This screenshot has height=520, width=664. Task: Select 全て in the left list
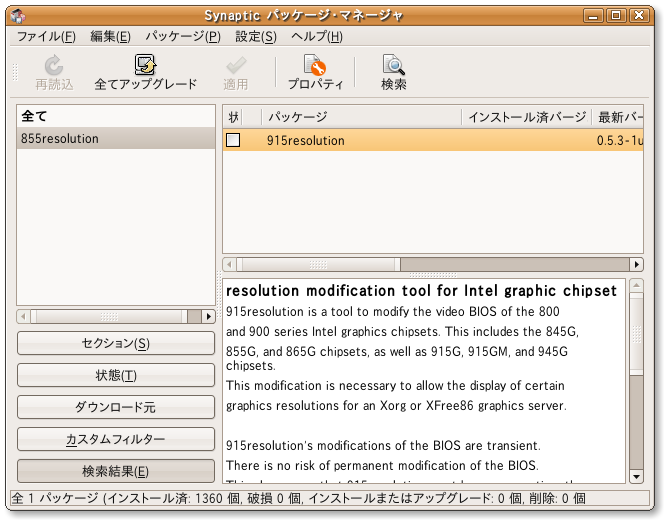(116, 116)
